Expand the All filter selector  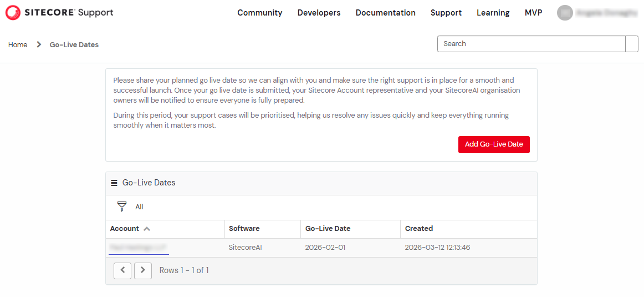(139, 207)
